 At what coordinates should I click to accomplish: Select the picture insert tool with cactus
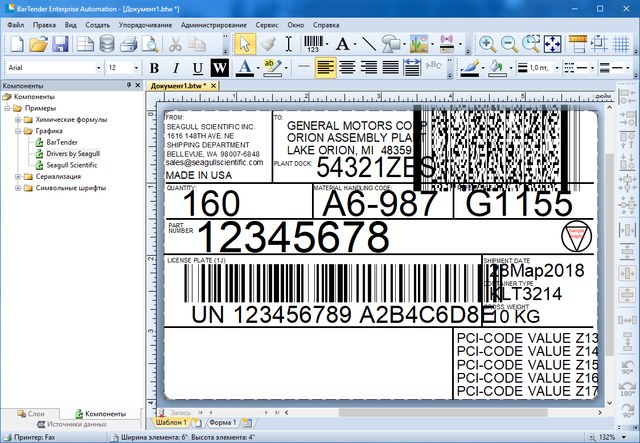(419, 44)
